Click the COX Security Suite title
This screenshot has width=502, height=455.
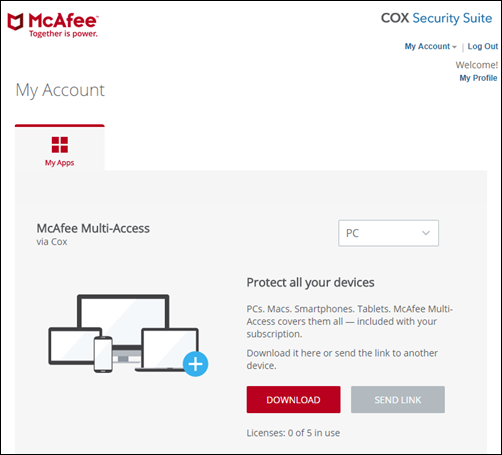(x=436, y=18)
